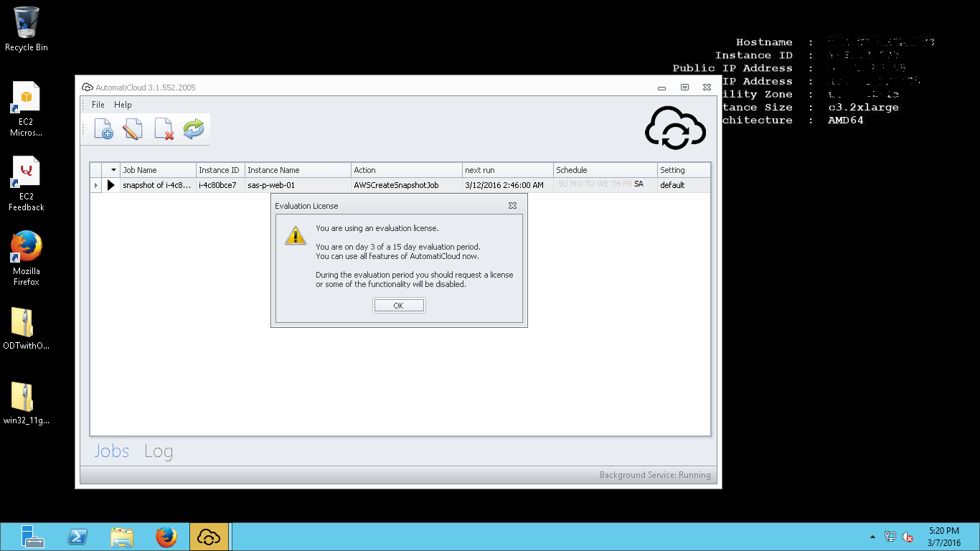Select the 'snapshot of i-4c8...' job name cell

tap(158, 185)
